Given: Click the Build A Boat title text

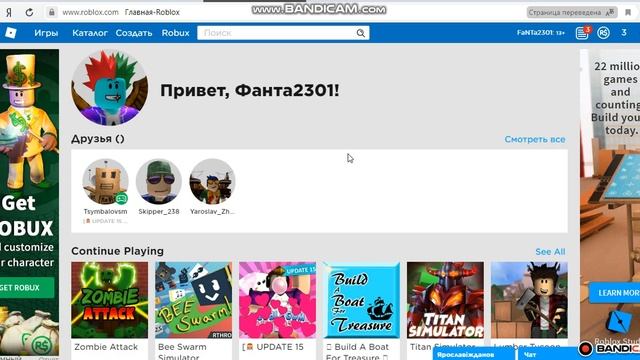Looking at the screenshot, I should pos(358,351).
